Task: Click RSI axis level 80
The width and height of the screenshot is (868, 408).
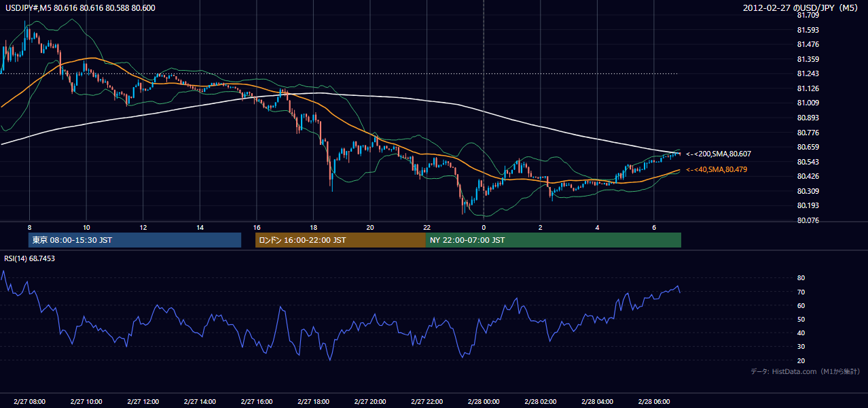Action: (x=801, y=278)
